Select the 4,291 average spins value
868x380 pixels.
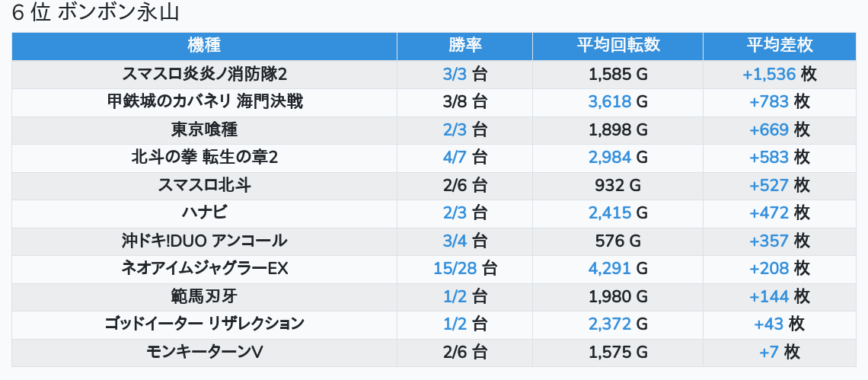pos(609,268)
